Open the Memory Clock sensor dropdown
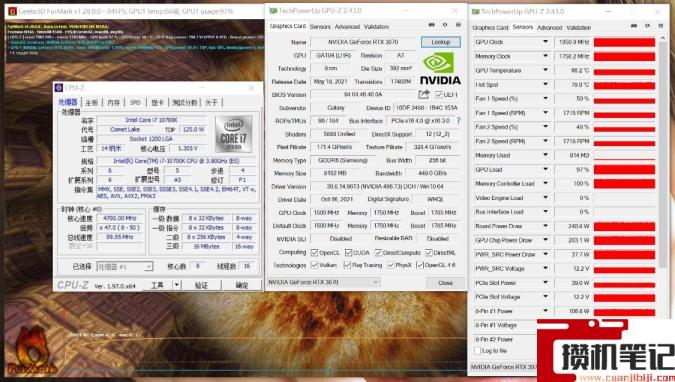This screenshot has height=382, width=675. 545,56
